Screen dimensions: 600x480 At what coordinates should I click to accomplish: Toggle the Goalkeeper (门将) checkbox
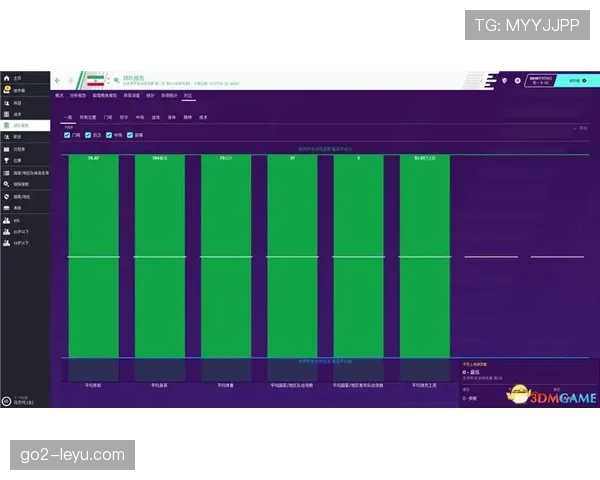pyautogui.click(x=67, y=135)
